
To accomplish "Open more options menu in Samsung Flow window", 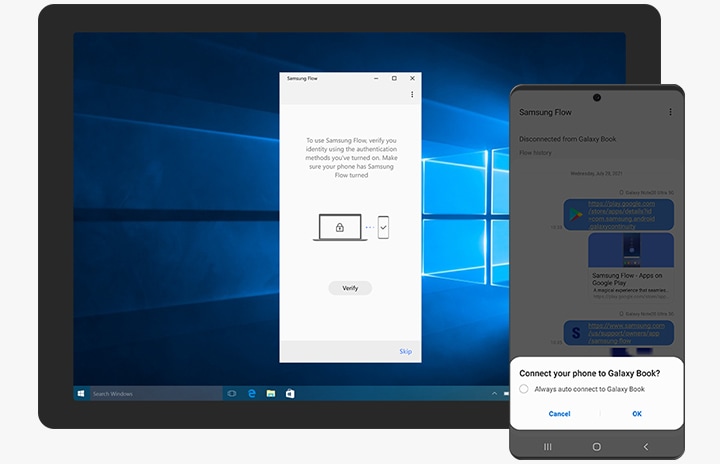I will [412, 95].
